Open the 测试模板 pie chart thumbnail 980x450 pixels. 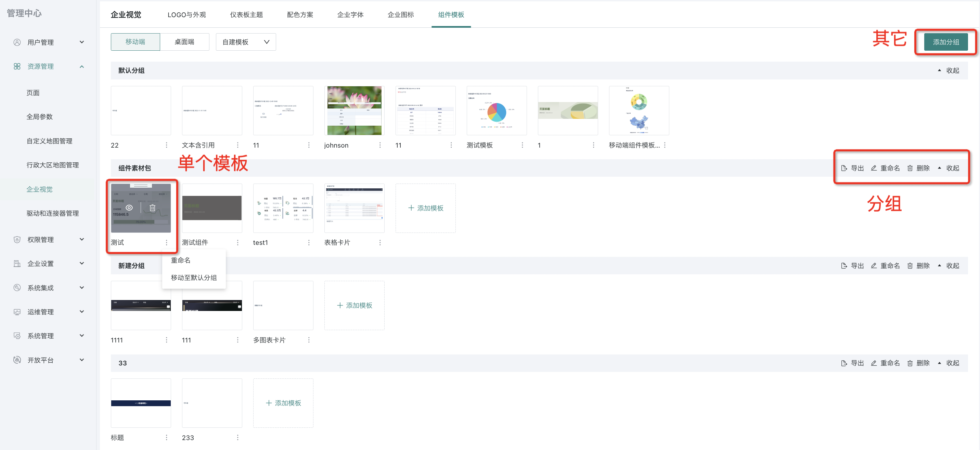point(497,110)
